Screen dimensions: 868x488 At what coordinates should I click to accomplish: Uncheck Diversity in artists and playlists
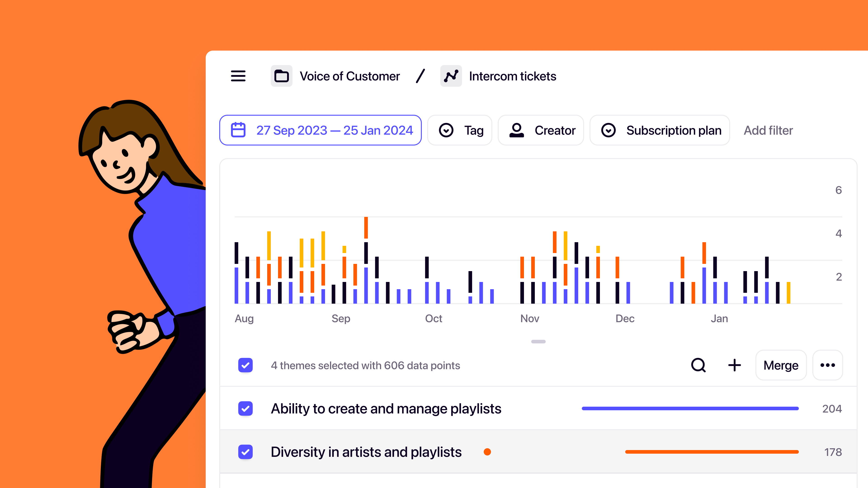pos(245,452)
